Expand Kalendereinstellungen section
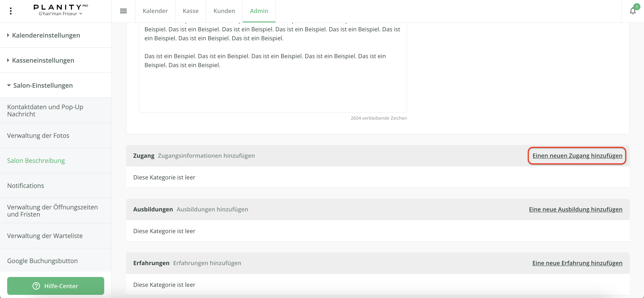Viewport: 644px width, 298px height. (46, 35)
